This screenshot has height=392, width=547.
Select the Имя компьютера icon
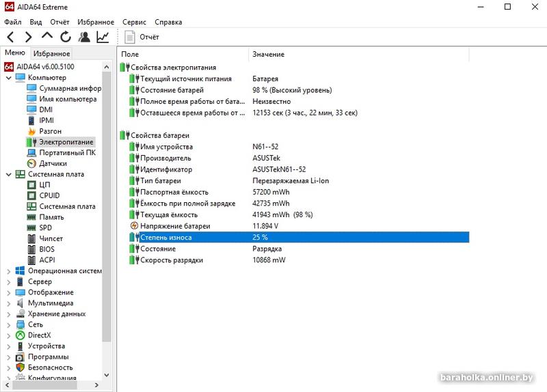pos(31,99)
